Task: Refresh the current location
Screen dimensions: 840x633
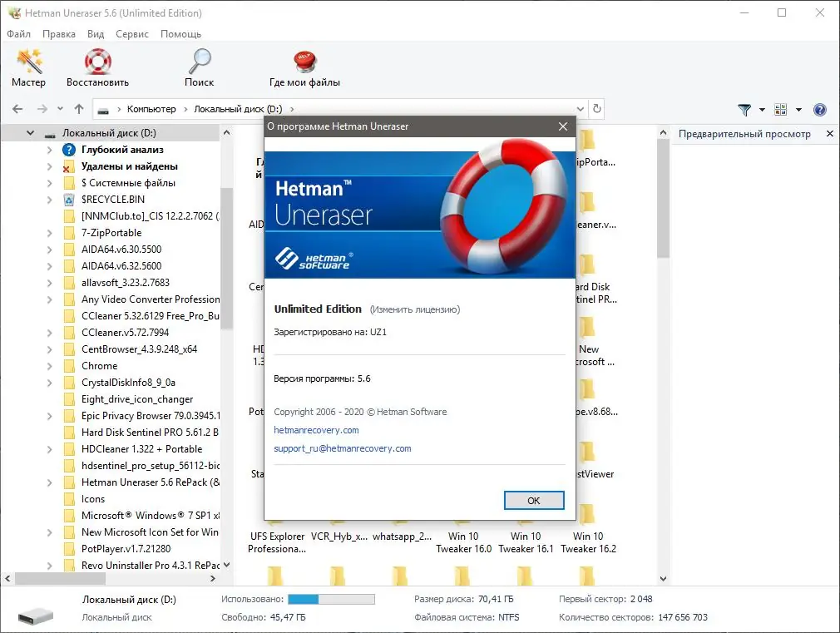Action: point(597,109)
